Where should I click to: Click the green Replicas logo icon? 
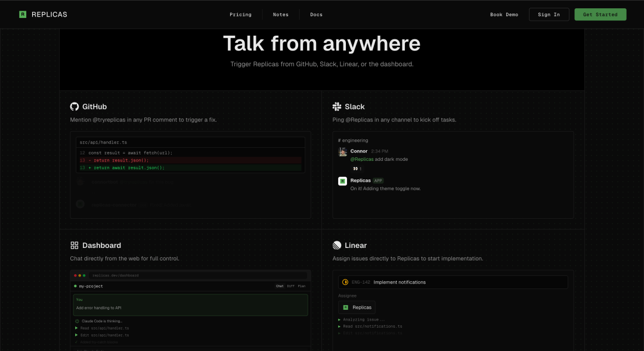pos(23,14)
